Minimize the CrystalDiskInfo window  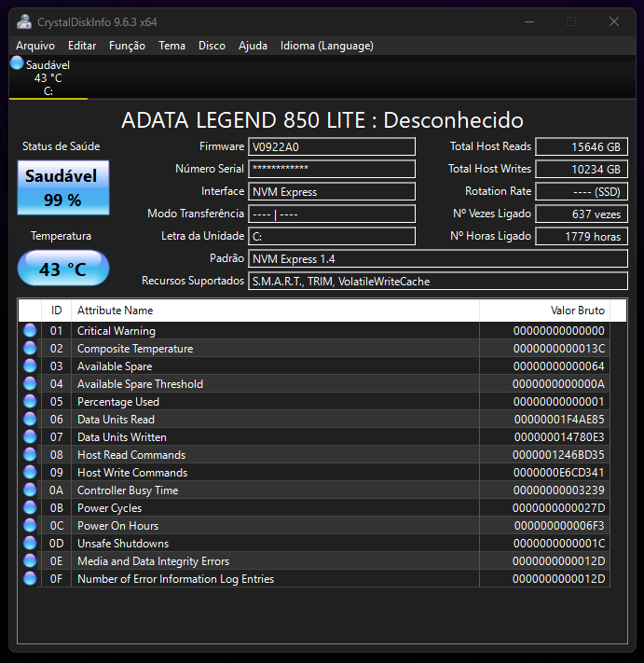click(529, 21)
